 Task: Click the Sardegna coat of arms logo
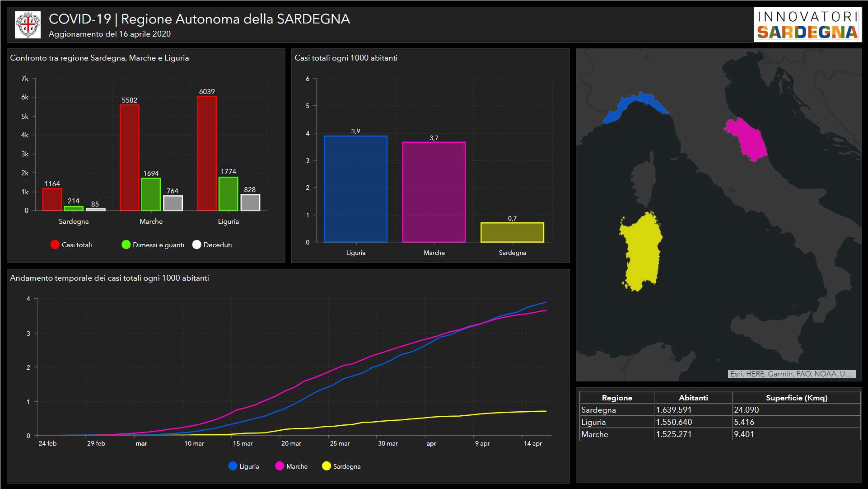[x=28, y=24]
